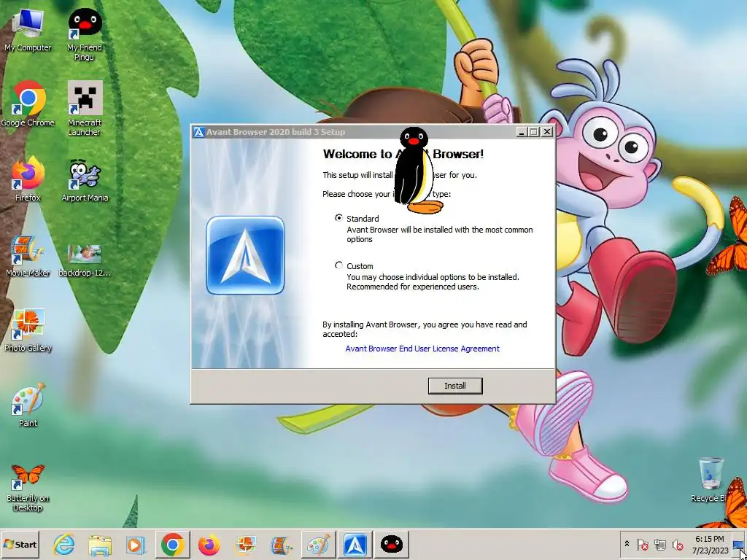The height and width of the screenshot is (560, 747).
Task: Select the backdrop-12 image file on desktop
Action: tap(85, 260)
